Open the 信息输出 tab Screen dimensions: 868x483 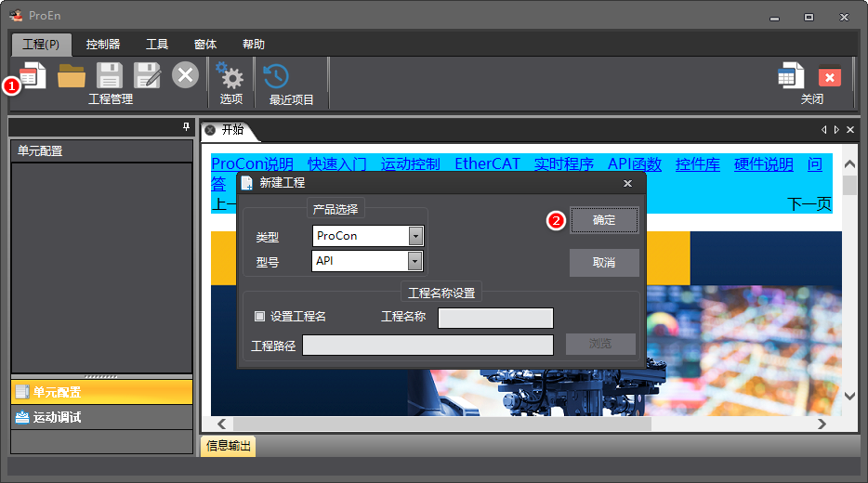(228, 446)
